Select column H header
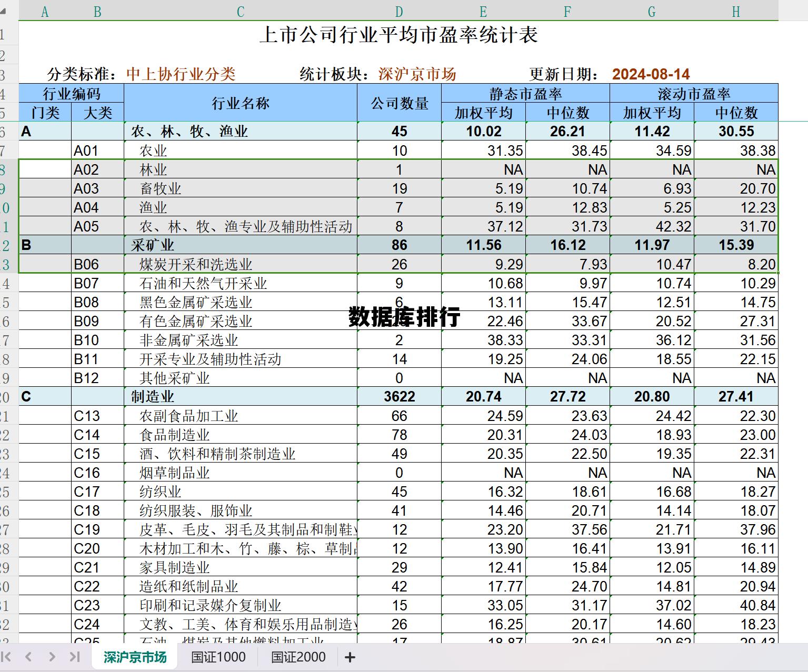This screenshot has height=672, width=808. (735, 11)
